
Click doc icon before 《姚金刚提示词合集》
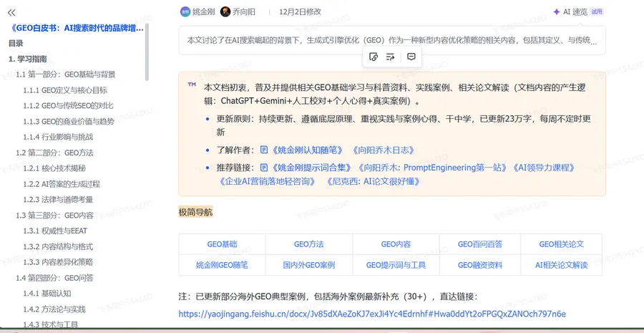point(265,168)
